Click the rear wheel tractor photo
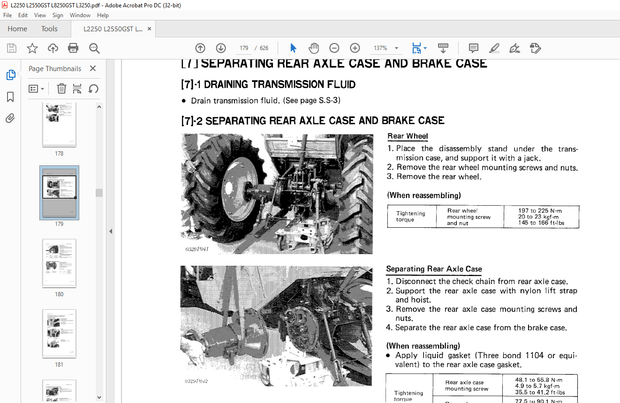This screenshot has height=403, width=620. click(277, 194)
